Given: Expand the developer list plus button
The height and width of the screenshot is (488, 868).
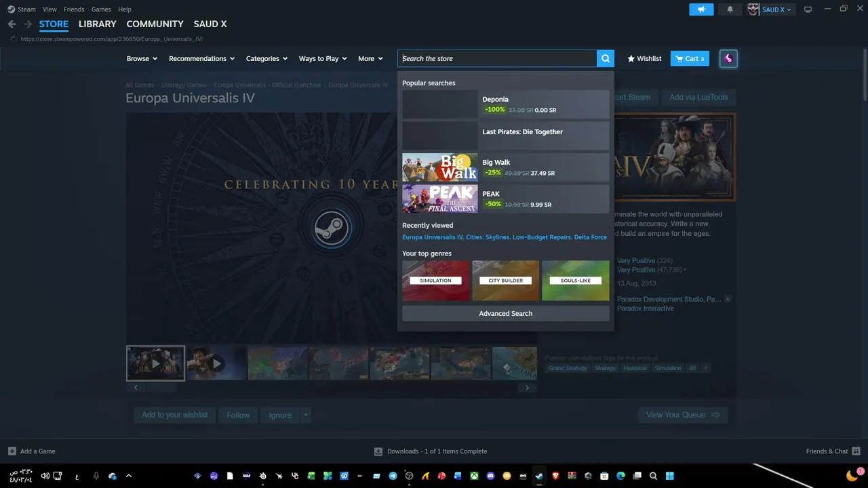Looking at the screenshot, I should (x=728, y=299).
